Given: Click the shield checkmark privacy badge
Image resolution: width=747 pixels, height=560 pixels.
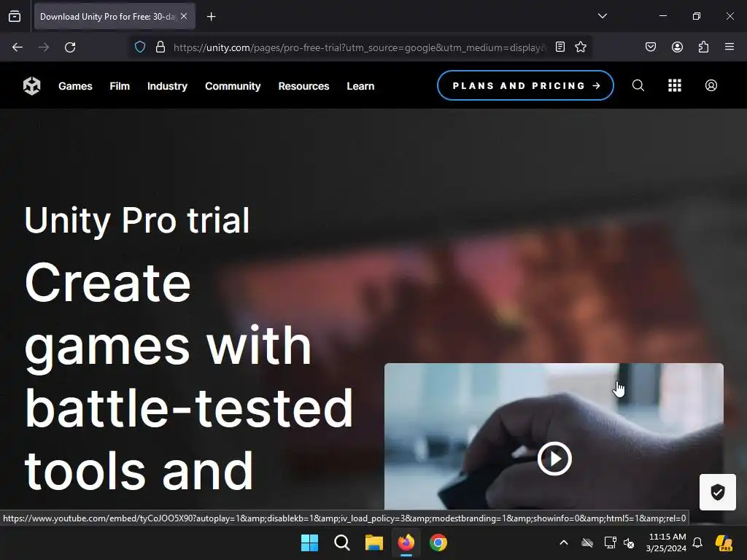Looking at the screenshot, I should [x=718, y=492].
